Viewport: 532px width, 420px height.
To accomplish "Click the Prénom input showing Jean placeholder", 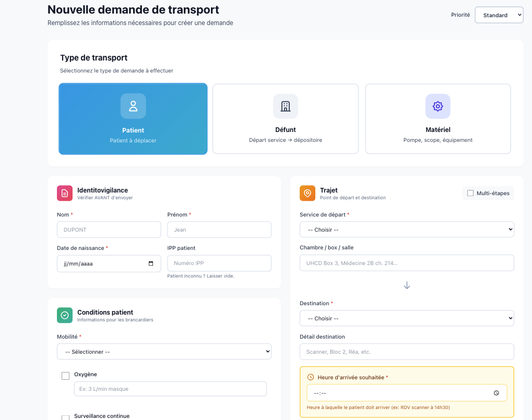I will [219, 229].
